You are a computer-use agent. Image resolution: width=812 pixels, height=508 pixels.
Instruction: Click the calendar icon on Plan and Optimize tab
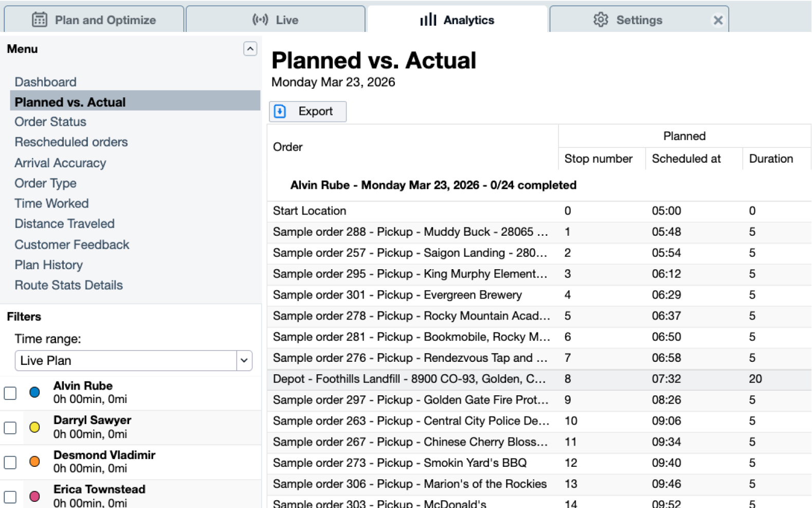39,20
